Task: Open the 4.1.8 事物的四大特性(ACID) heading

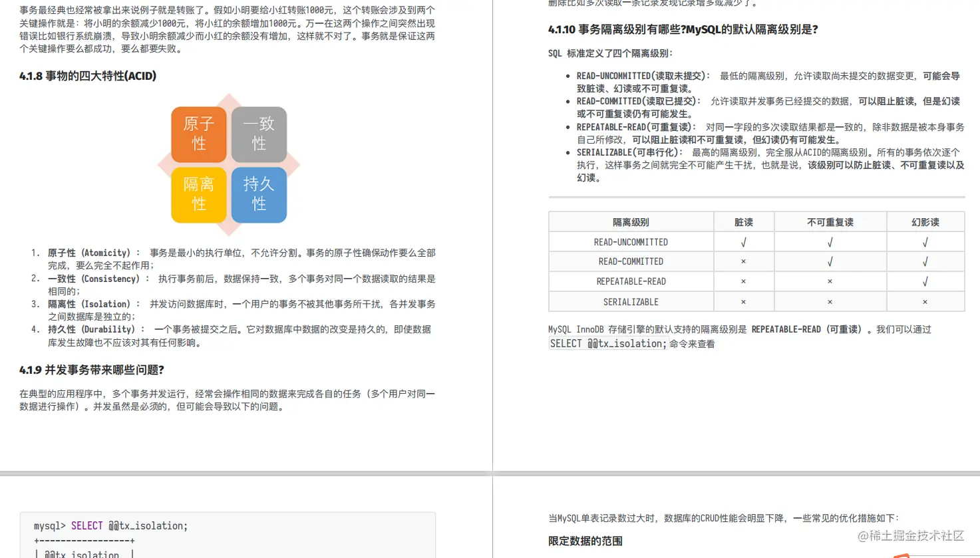Action: point(86,76)
